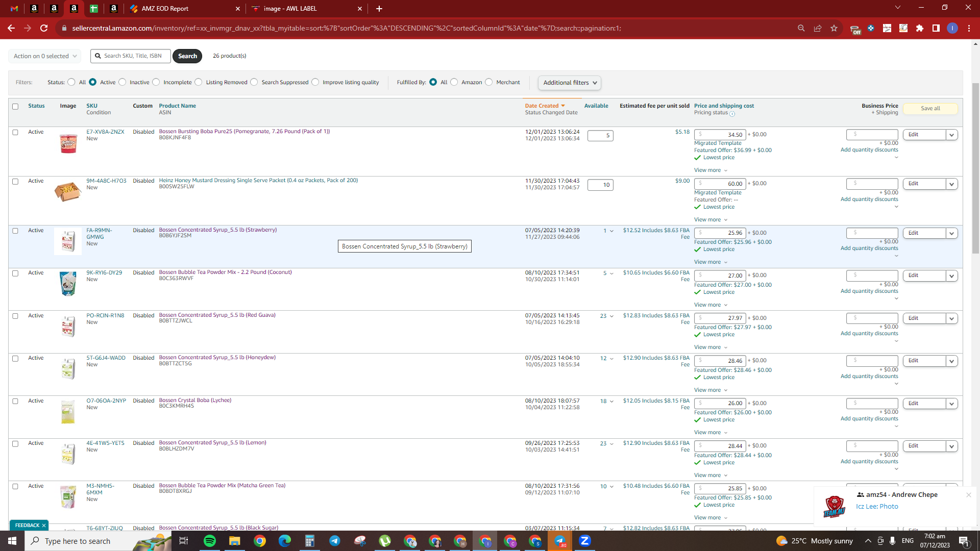980x551 pixels.
Task: Click the page vertical scrollbar thumb
Action: point(975,168)
